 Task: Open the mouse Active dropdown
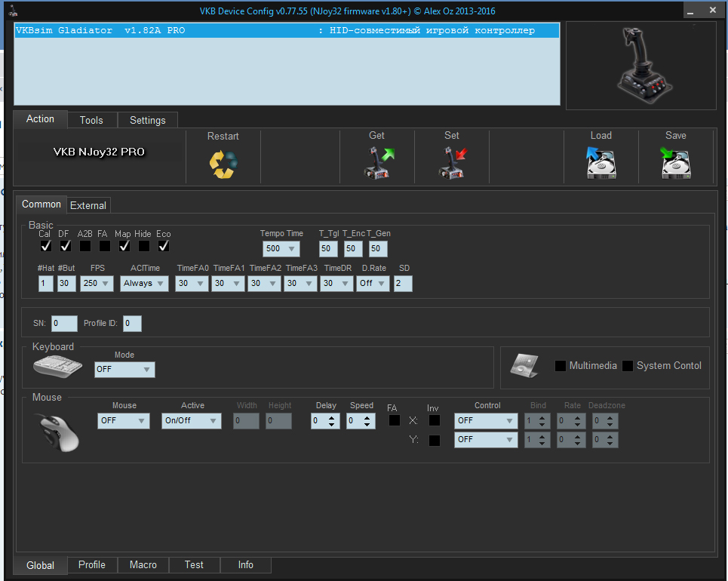(x=192, y=421)
